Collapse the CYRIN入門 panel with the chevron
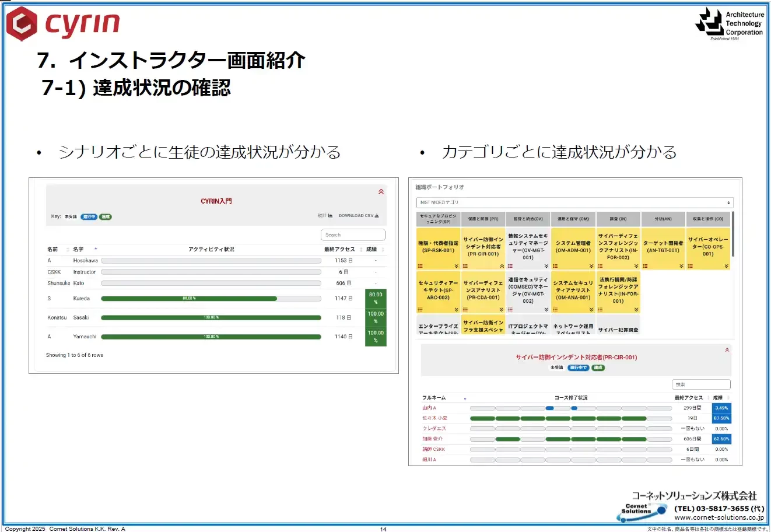771x532 pixels. [381, 191]
